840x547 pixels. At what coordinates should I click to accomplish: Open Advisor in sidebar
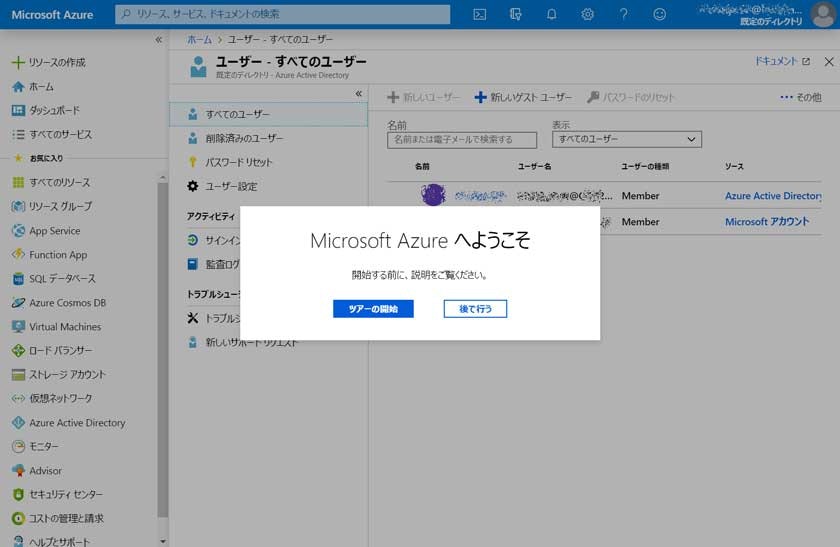[45, 470]
